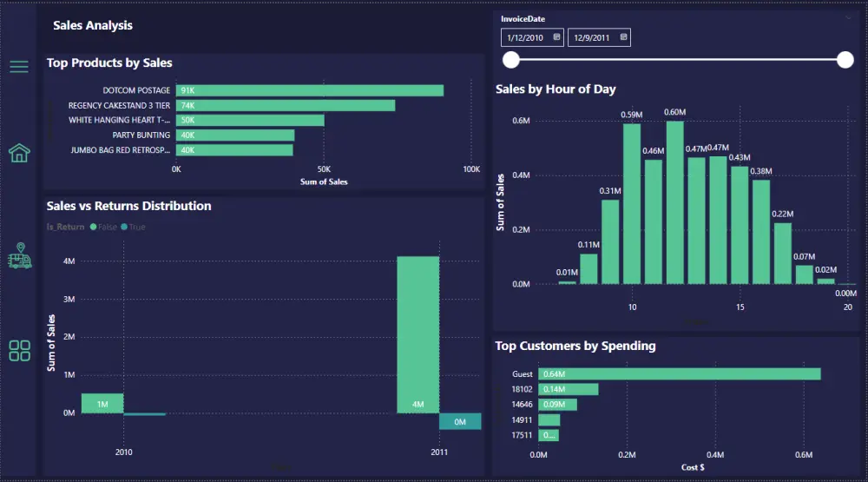The image size is (868, 482).
Task: Click the 2010 axis label
Action: tap(123, 452)
